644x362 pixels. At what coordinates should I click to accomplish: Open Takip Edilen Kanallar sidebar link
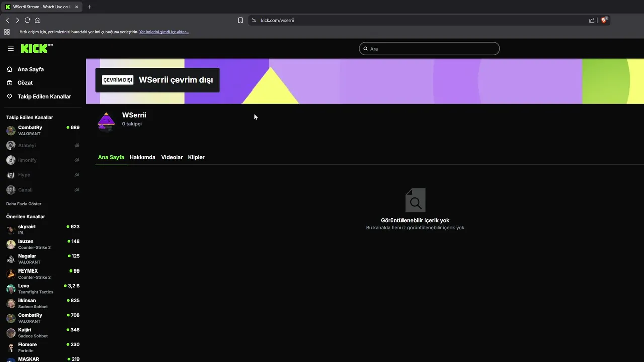click(44, 96)
